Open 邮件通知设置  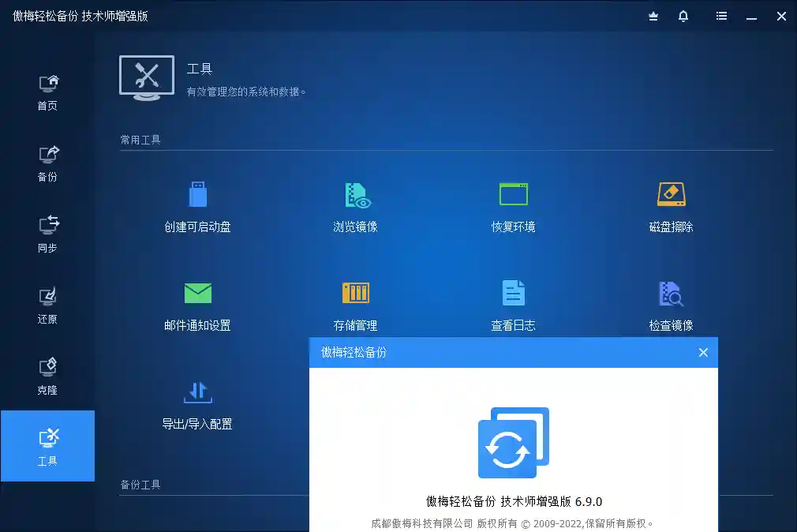[x=196, y=305]
